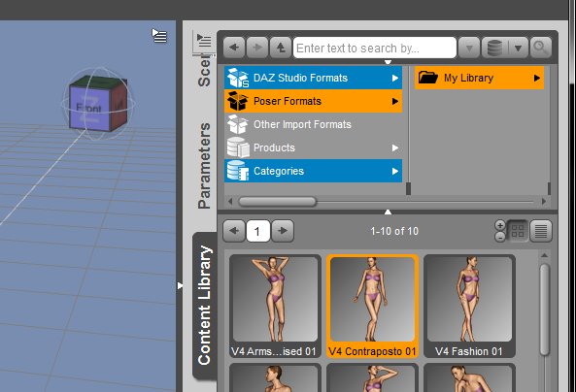Click the viewport view cube
576x392 pixels.
(x=98, y=104)
